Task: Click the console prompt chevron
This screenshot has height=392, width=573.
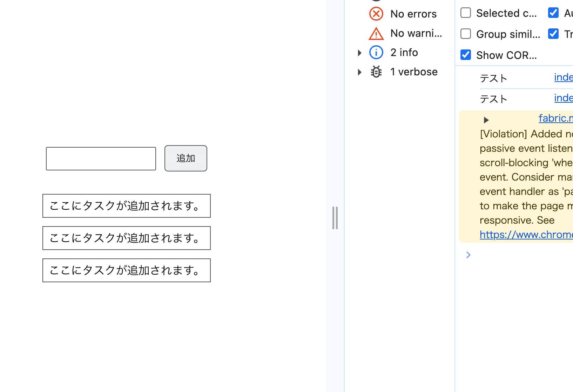Action: click(468, 255)
